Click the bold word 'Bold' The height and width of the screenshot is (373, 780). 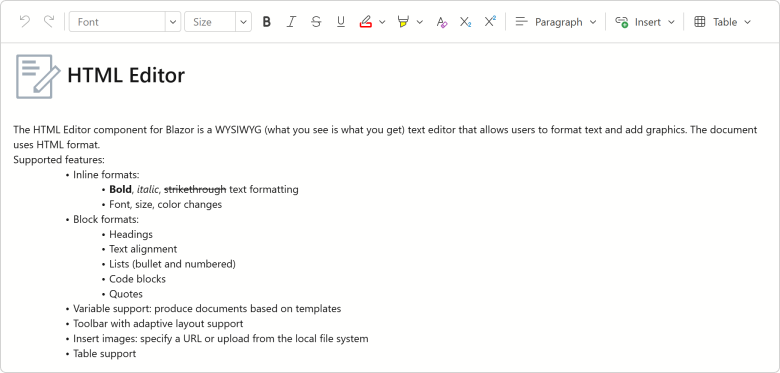[120, 189]
